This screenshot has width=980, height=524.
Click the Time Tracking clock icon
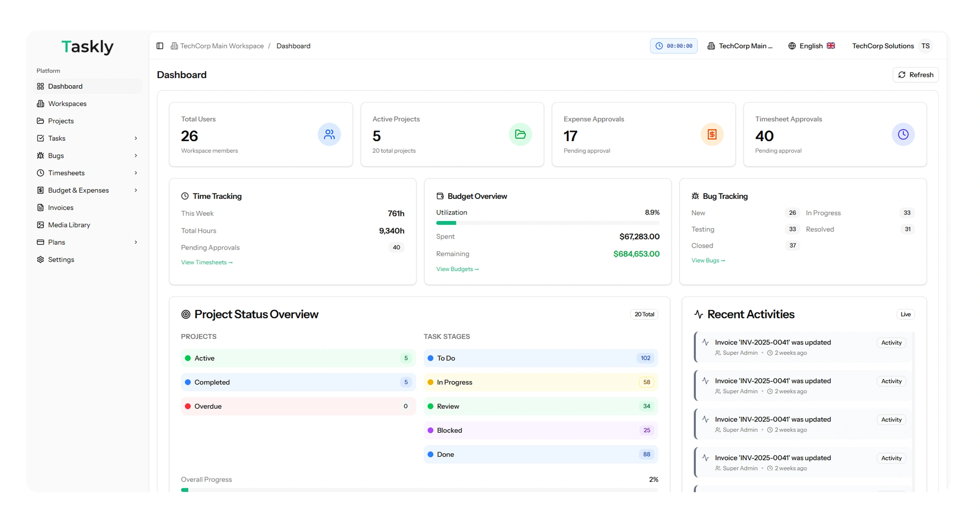(x=185, y=196)
